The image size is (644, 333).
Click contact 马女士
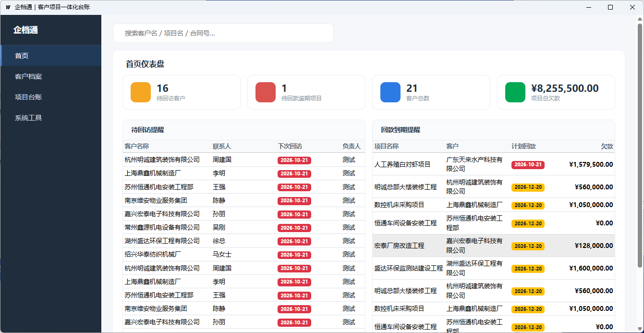tap(222, 254)
